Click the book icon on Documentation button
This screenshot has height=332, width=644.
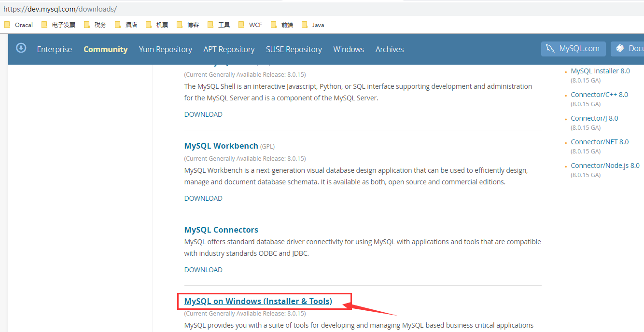pos(620,49)
